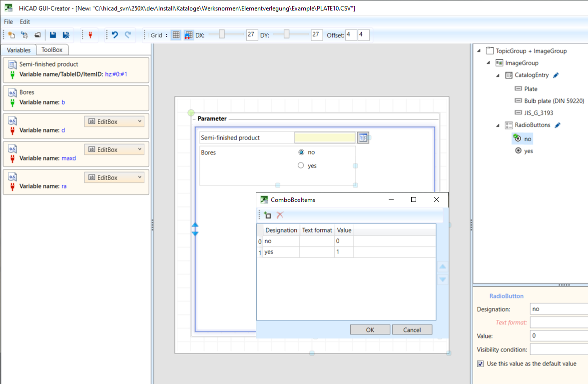Edit CatalogEntry using its pencil icon

coord(556,75)
